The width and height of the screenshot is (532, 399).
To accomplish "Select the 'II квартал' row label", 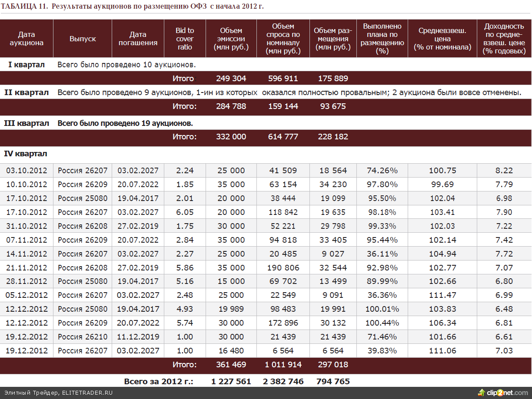I will 27,92.
